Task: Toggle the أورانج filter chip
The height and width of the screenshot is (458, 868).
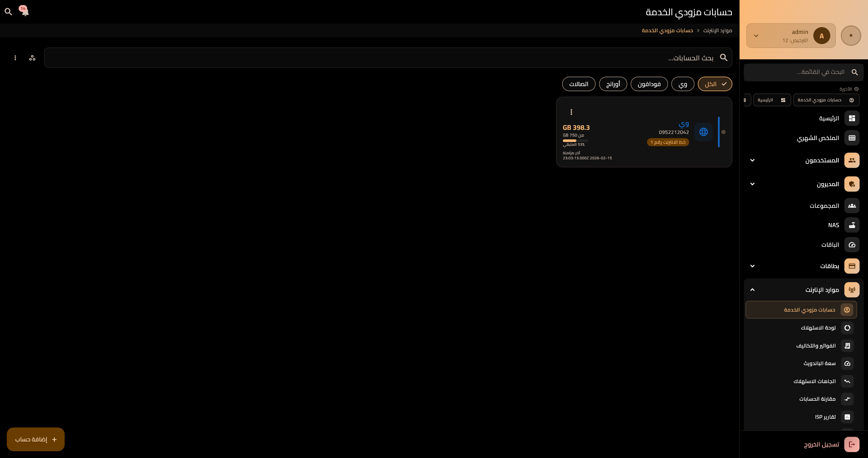Action: (x=613, y=84)
